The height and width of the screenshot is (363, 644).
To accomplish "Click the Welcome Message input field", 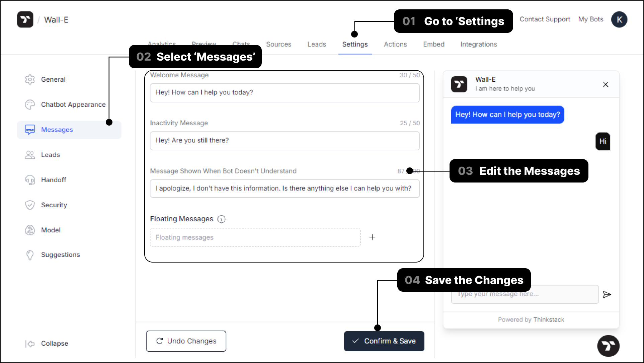I will 285,93.
